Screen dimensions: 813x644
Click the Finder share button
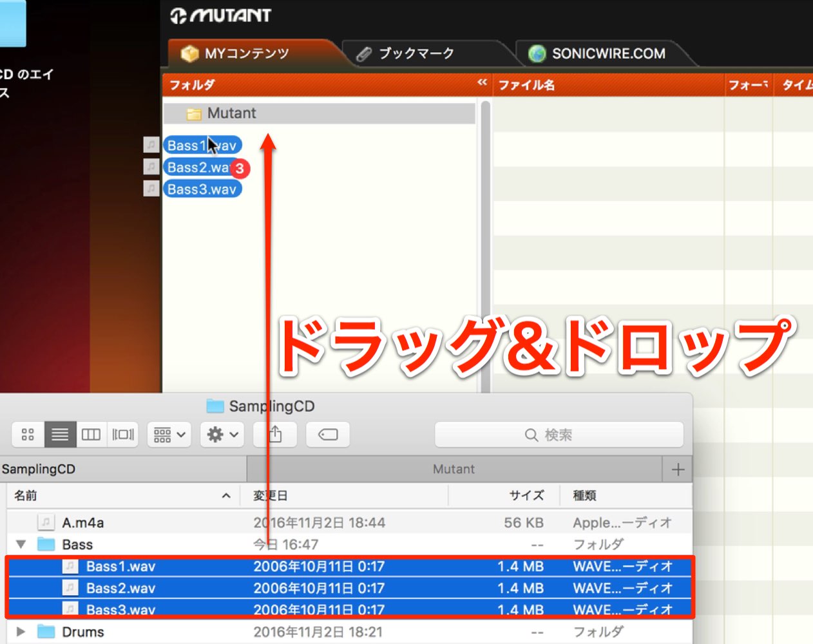275,435
